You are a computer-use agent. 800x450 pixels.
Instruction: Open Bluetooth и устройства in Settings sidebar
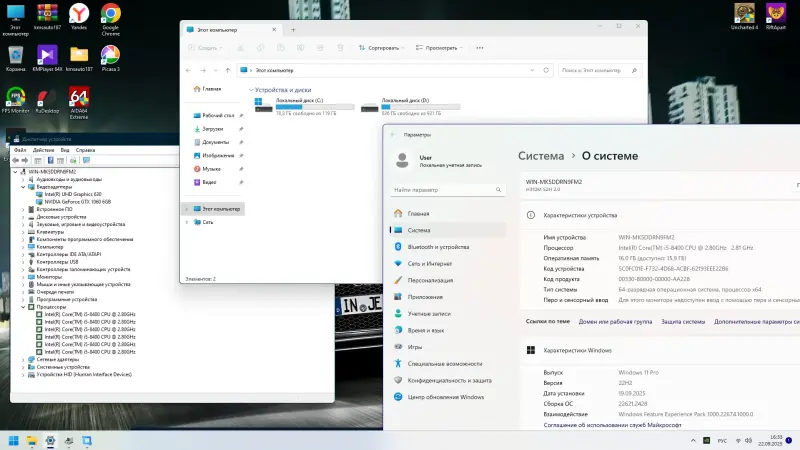coord(438,246)
